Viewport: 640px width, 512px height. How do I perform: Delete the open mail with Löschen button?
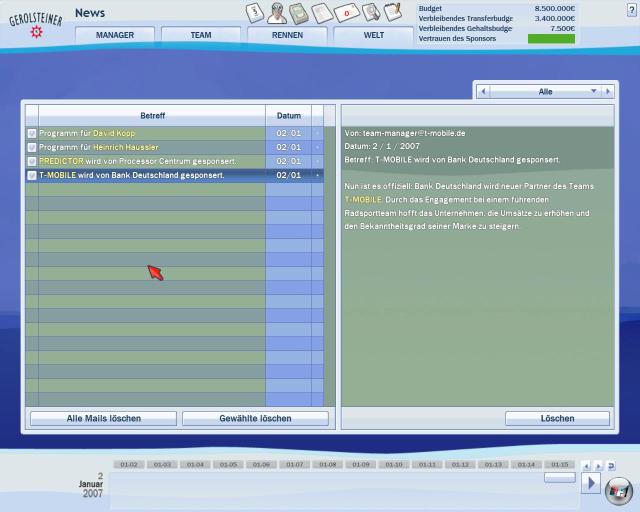click(x=557, y=419)
